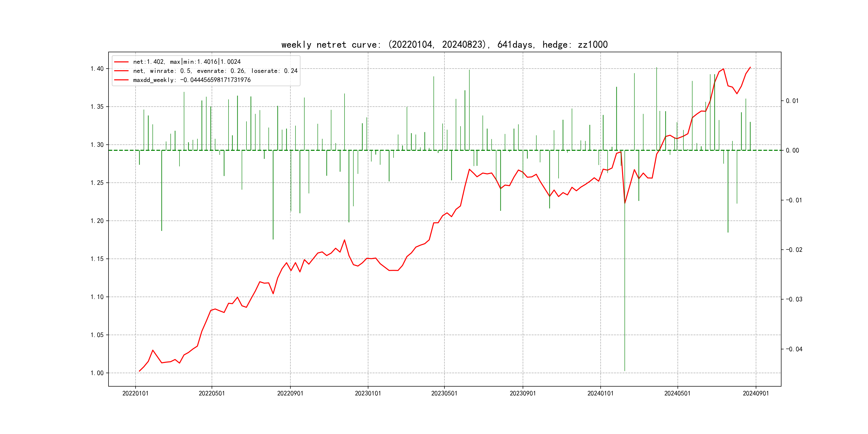The height and width of the screenshot is (434, 868).
Task: Click the 20230101 x-axis date label
Action: (368, 394)
